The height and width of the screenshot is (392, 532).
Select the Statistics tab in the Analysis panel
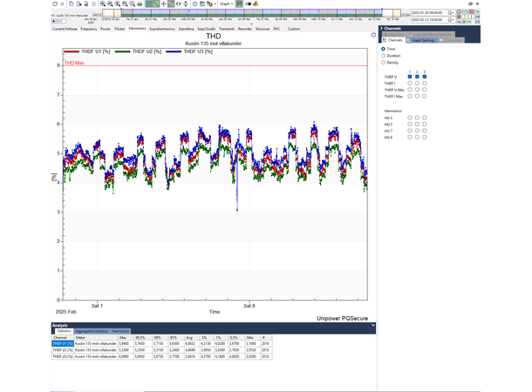64,331
